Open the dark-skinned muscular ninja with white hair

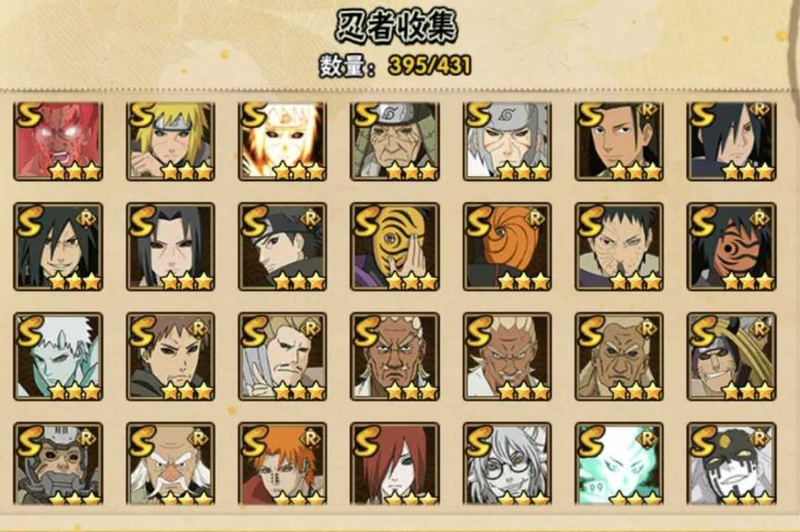coord(394,357)
